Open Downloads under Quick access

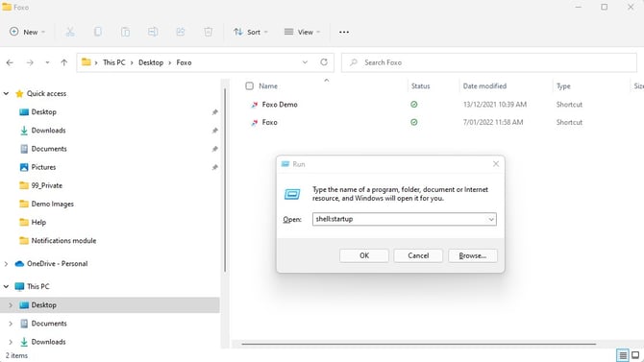[x=48, y=131]
